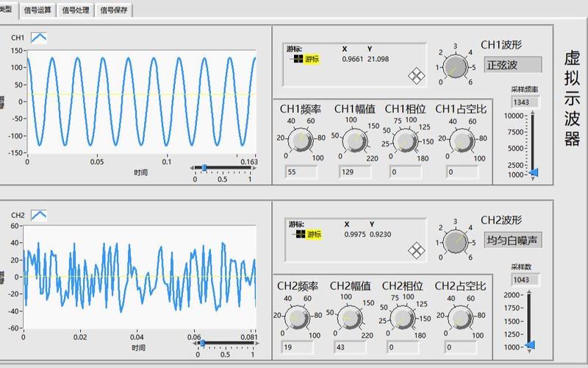
Task: Click the right arrow of CH2 time slider
Action: pos(257,343)
